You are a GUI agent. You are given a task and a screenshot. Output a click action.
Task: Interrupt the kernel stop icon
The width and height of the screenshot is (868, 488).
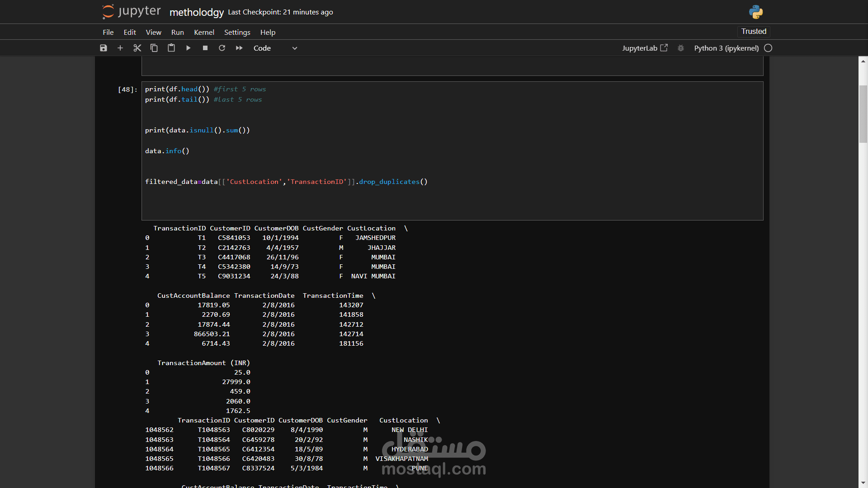click(205, 48)
